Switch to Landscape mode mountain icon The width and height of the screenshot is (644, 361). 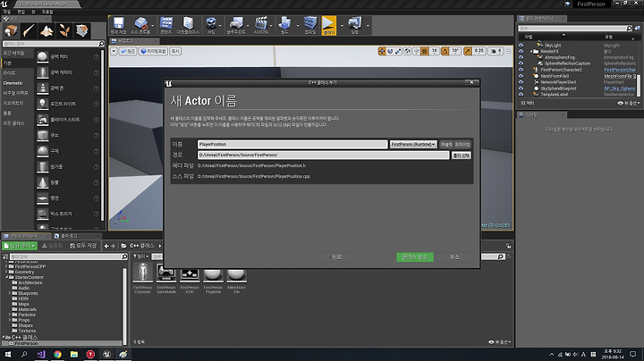pos(47,30)
